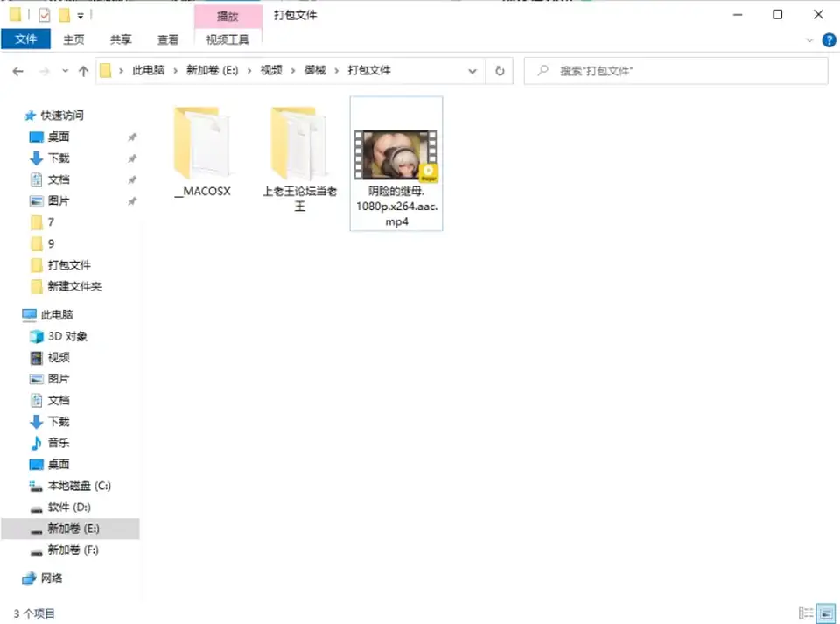Click 此电脑 in the address breadcrumb

click(149, 70)
